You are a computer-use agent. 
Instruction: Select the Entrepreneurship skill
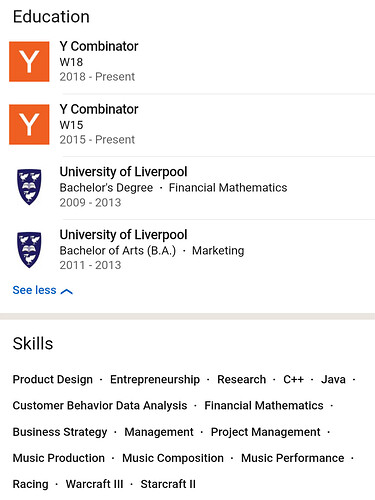(x=155, y=379)
